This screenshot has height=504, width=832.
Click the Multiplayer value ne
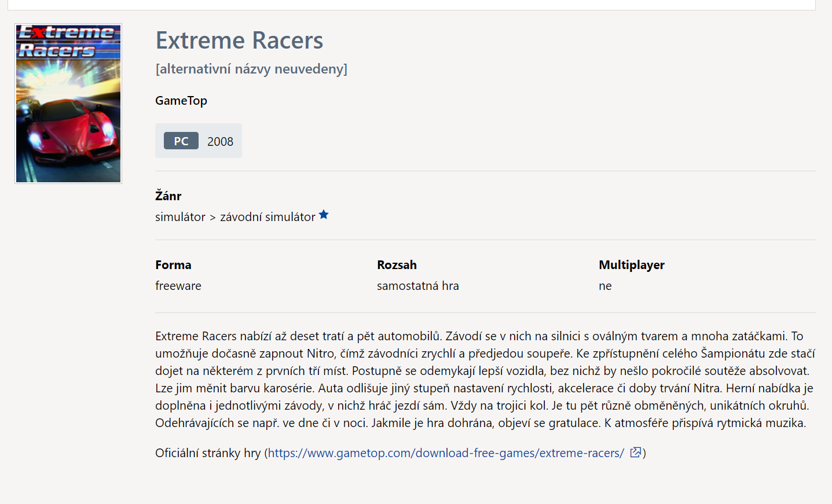605,286
